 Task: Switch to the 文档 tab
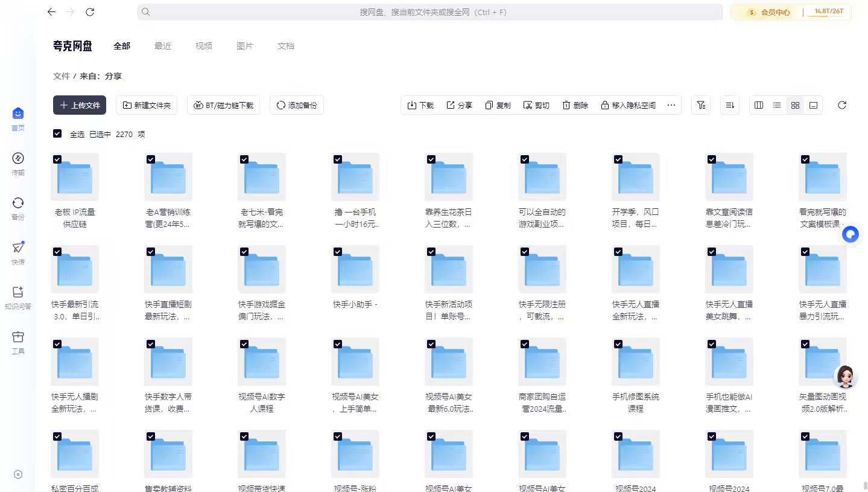point(286,46)
